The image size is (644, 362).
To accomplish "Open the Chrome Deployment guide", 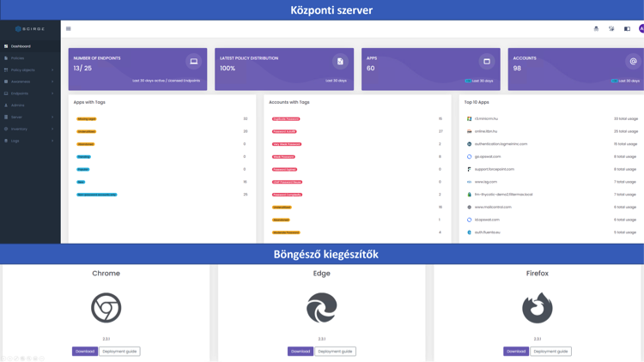I will (x=119, y=352).
